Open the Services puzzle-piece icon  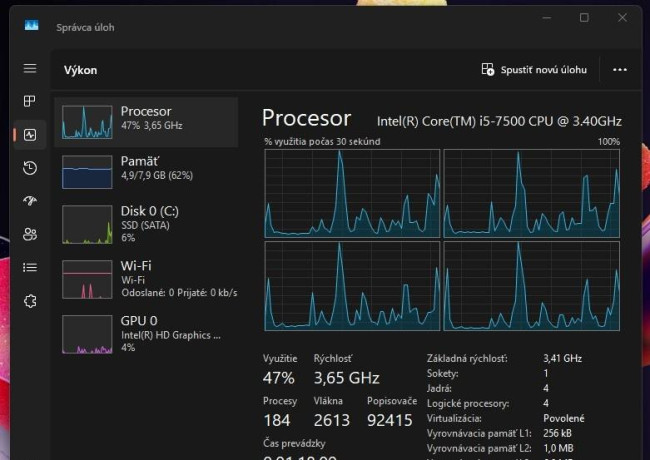tap(30, 301)
